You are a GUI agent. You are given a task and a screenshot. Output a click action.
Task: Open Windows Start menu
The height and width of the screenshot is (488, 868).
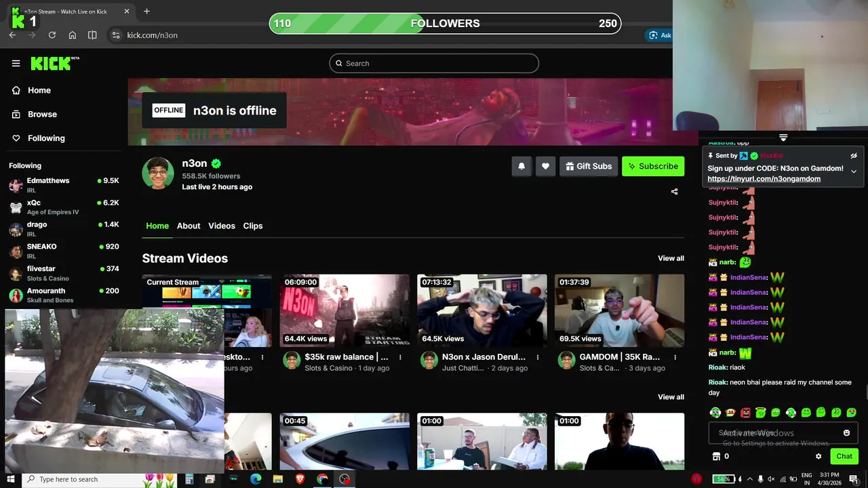pos(10,479)
